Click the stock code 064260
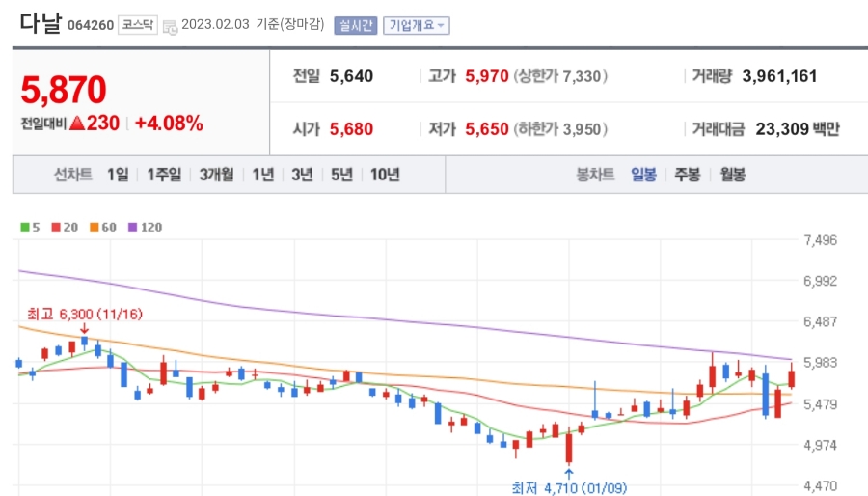868x496 pixels. coord(91,25)
